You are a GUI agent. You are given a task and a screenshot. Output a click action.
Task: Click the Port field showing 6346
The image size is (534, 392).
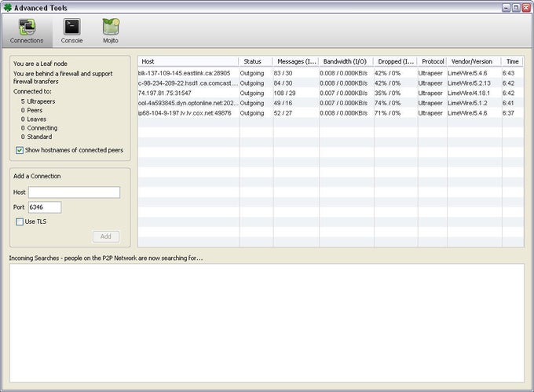(x=45, y=207)
